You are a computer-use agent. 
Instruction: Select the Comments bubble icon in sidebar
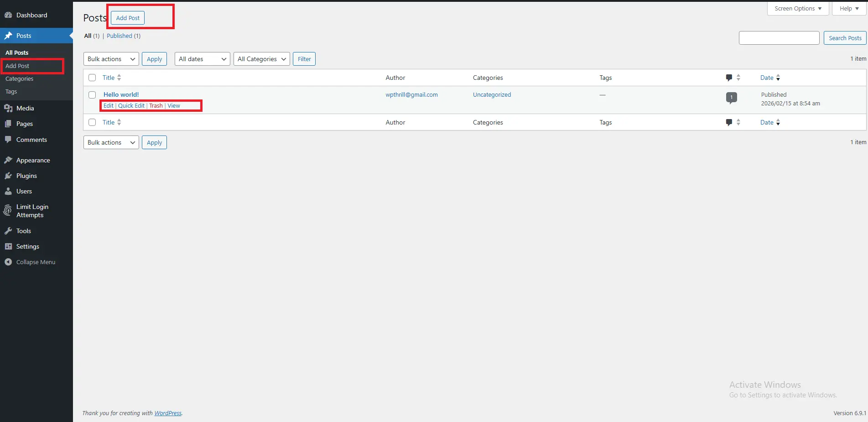click(8, 140)
